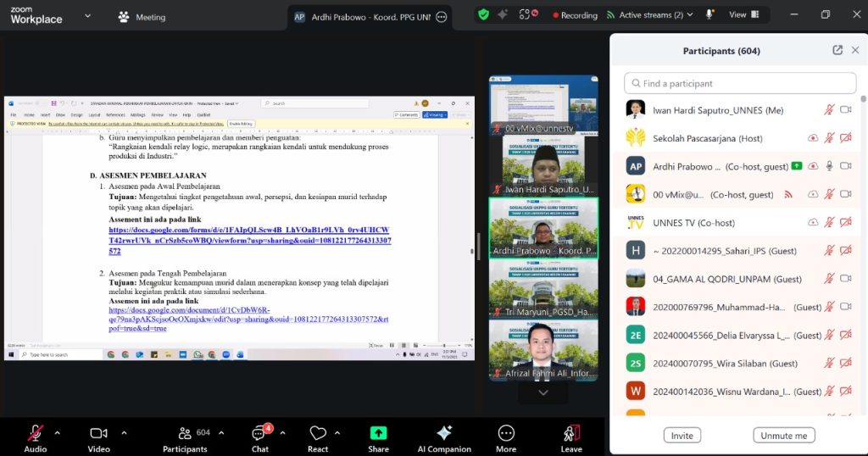
Task: Expand more video thumbnails with down chevron
Action: coord(543,392)
